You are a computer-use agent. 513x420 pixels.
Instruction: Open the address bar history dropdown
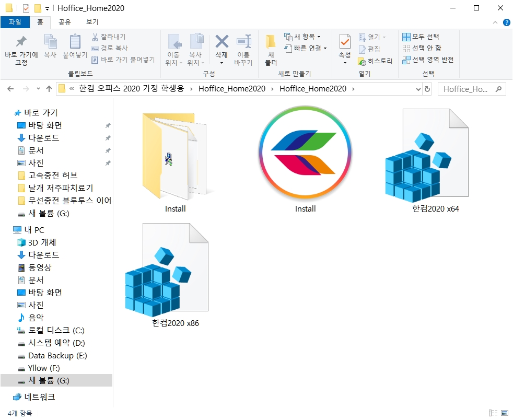click(x=418, y=89)
